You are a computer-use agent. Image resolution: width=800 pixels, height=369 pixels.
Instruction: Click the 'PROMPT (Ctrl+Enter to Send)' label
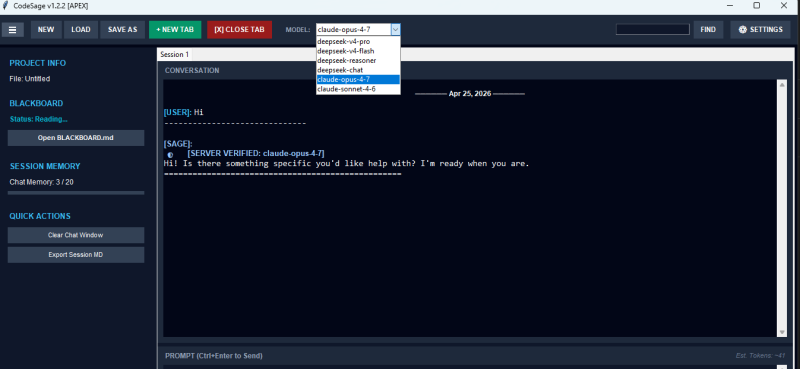pos(214,356)
